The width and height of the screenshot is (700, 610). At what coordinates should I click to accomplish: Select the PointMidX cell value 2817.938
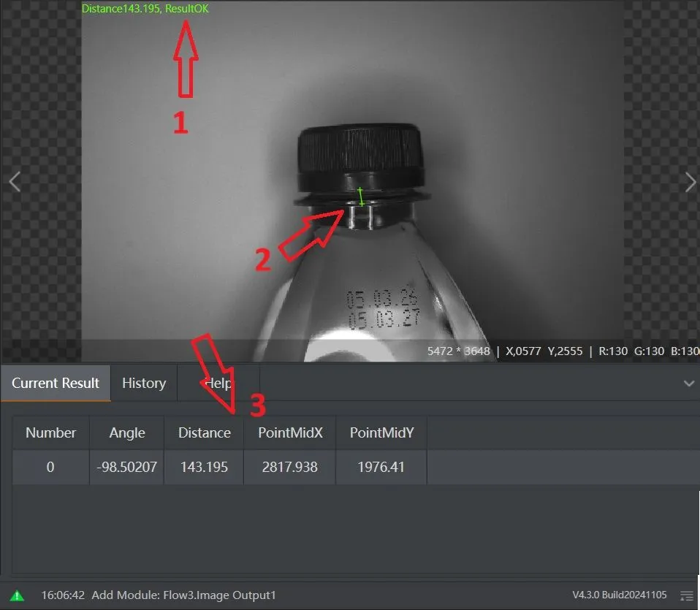289,467
